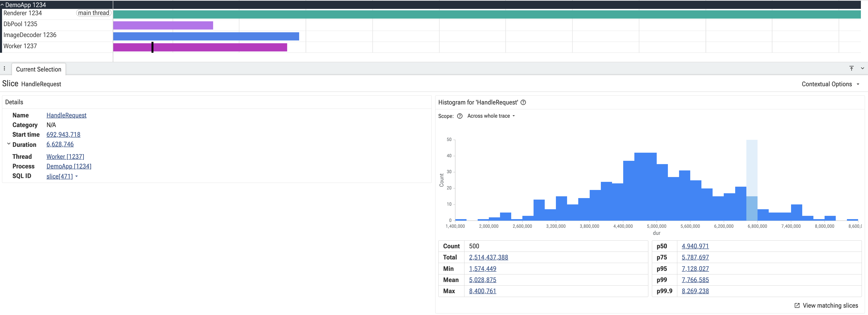
Task: Click the start time value 692,943,718
Action: tap(63, 135)
